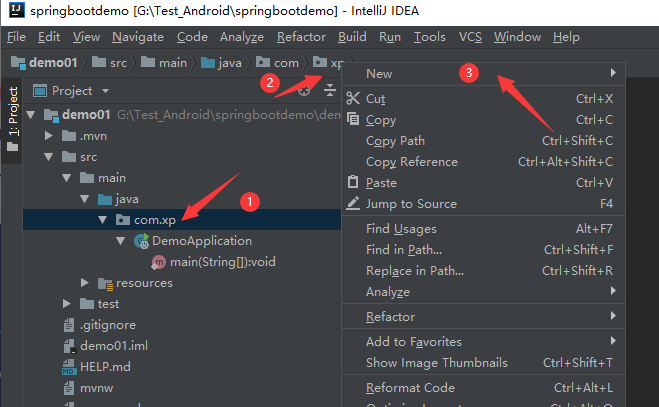This screenshot has height=407, width=659.
Task: Choose Cut from context menu
Action: (x=483, y=99)
